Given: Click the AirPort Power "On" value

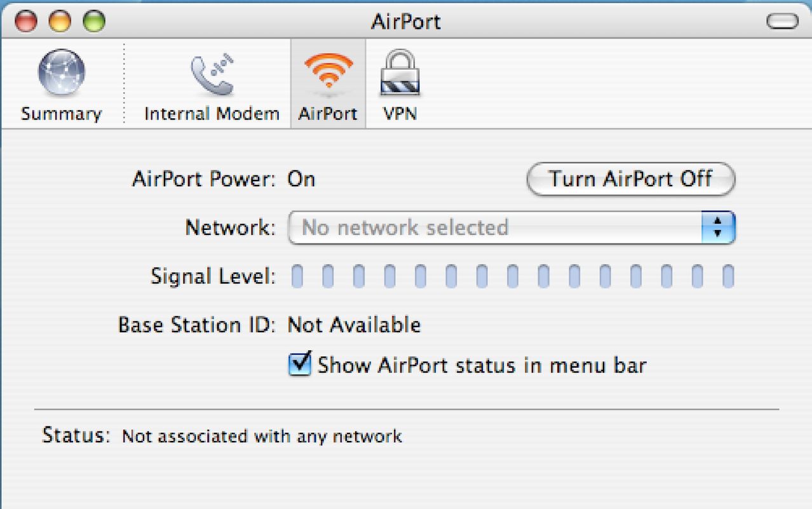Looking at the screenshot, I should coord(301,179).
